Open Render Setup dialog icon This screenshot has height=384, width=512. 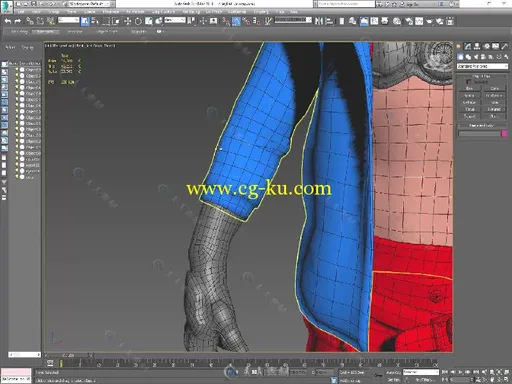409,21
